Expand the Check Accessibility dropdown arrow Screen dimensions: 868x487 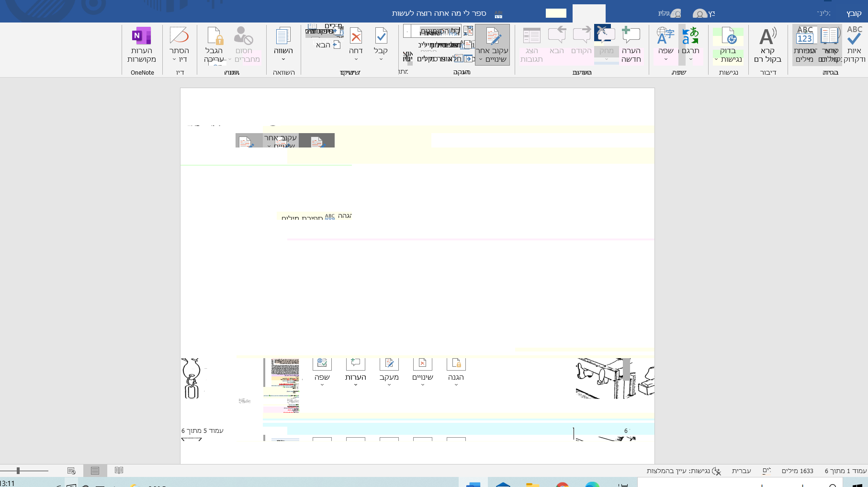coord(716,59)
